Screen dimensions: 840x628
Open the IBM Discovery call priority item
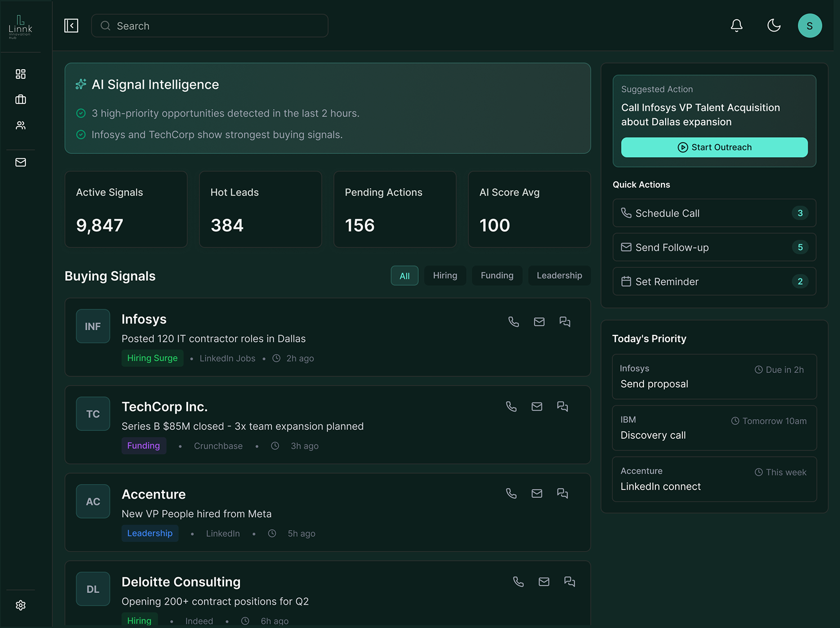tap(714, 428)
